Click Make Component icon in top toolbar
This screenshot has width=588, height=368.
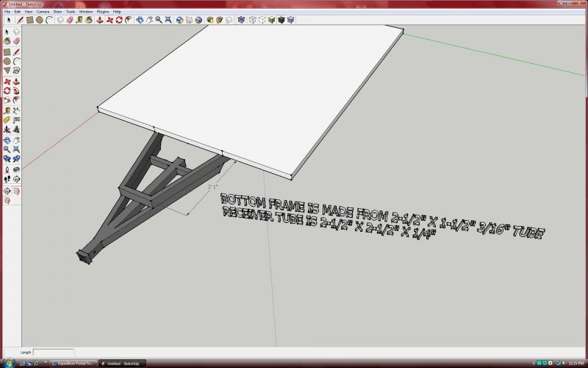tap(60, 20)
